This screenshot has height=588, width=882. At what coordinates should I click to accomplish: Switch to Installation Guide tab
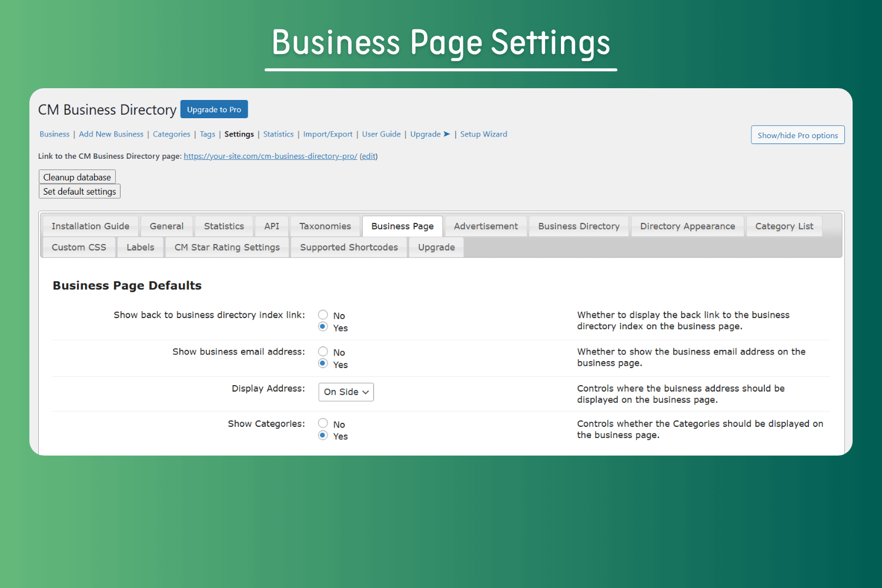91,226
